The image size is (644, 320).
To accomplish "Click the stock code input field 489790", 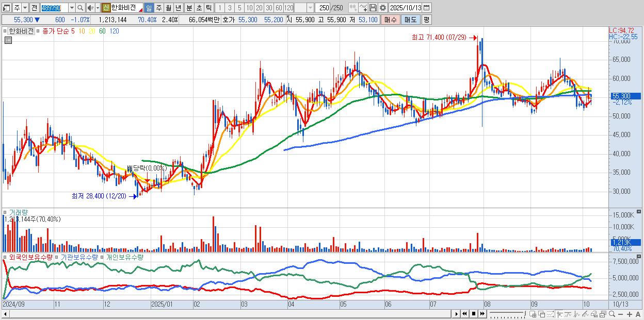I will point(54,8).
